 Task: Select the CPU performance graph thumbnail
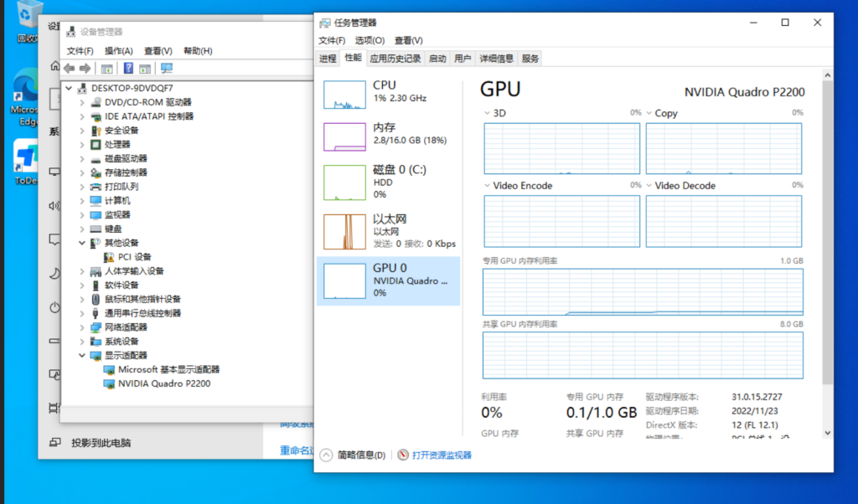[344, 95]
